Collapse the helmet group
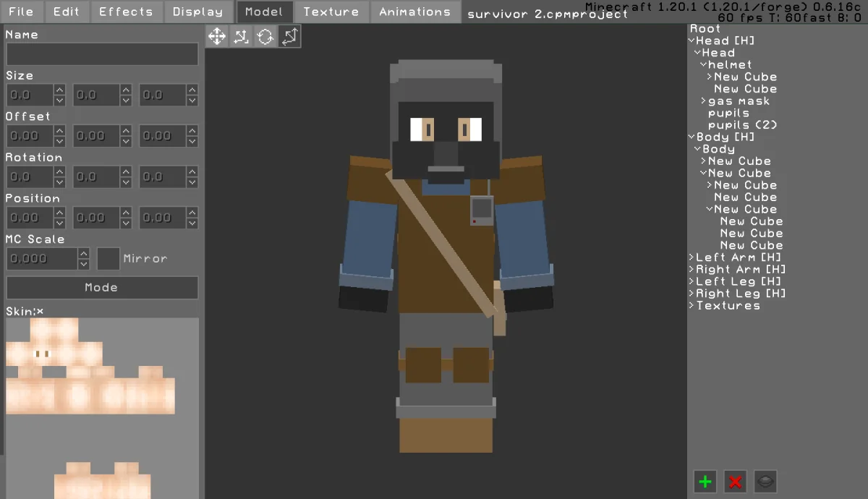 coord(704,65)
